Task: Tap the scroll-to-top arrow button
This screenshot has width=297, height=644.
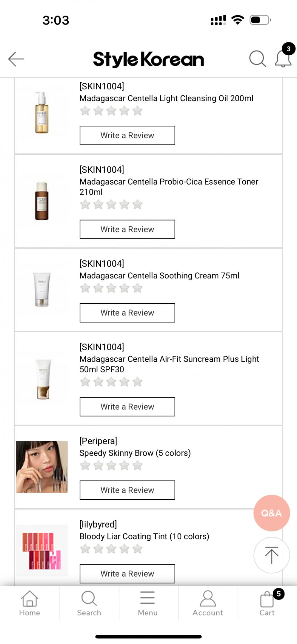Action: click(x=271, y=555)
